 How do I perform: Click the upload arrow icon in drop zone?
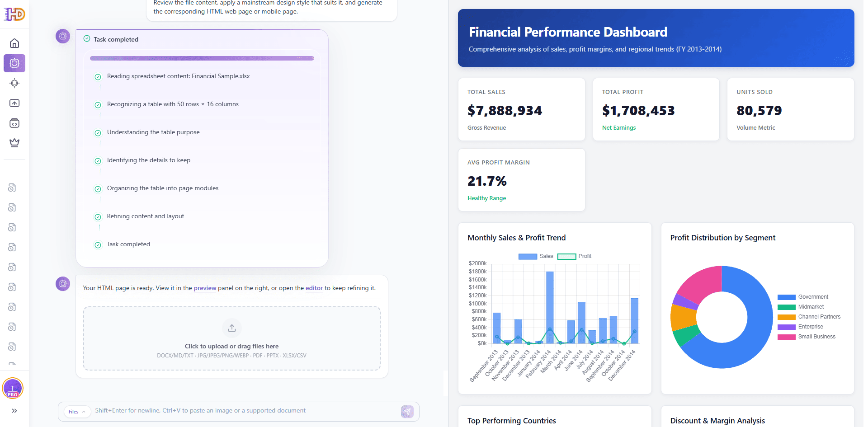(x=232, y=328)
